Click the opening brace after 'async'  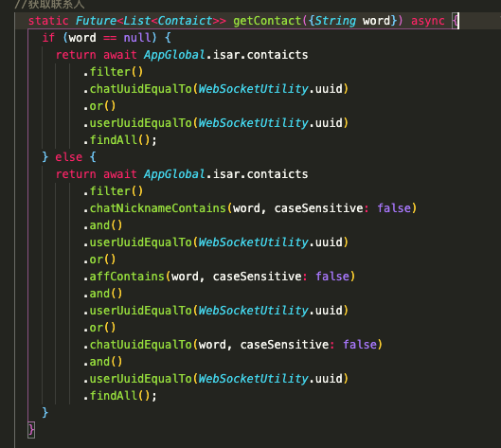pyautogui.click(x=456, y=21)
